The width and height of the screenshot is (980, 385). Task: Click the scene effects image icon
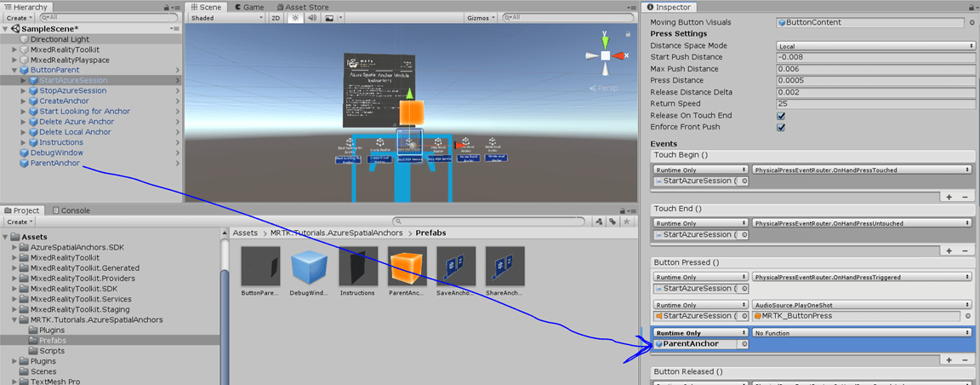[328, 17]
